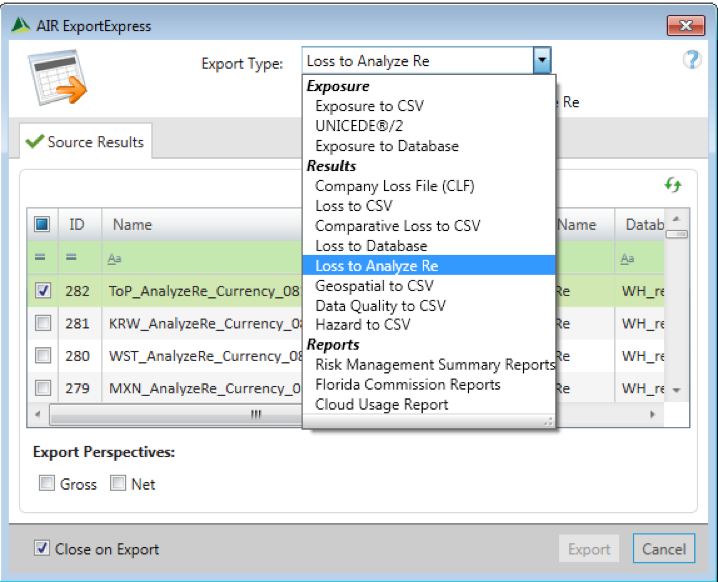The image size is (718, 582).
Task: Enable the Gross export perspective
Action: [x=47, y=483]
